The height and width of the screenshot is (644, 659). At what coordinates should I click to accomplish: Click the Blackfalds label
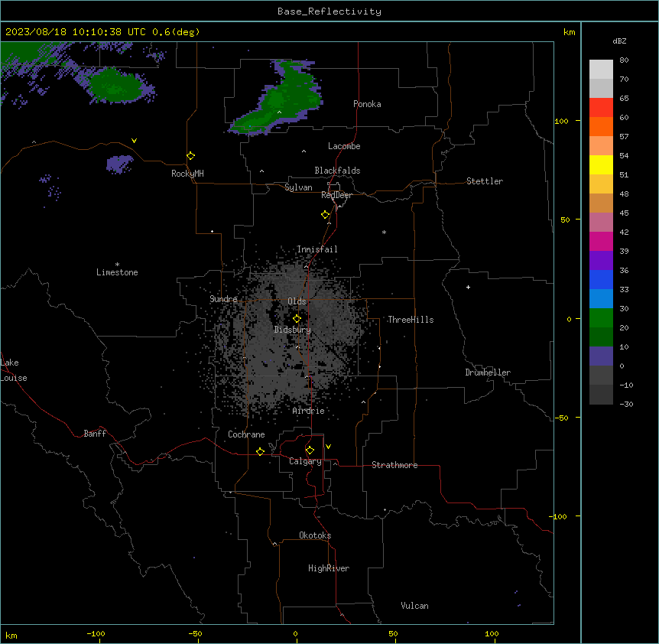coord(337,171)
